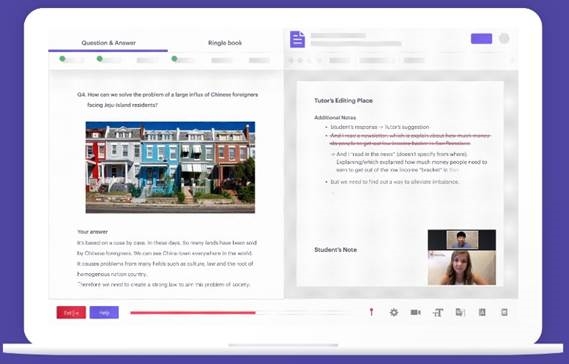Screen dimensions: 569x364
Task: Click the red lesson progress bar
Action: click(193, 312)
